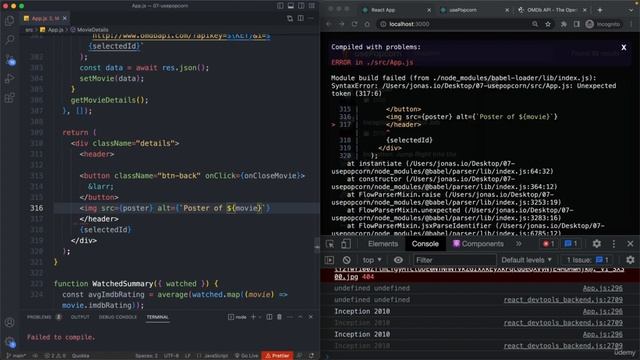Open the DevTools settings gear
640x360 pixels.
(596, 244)
